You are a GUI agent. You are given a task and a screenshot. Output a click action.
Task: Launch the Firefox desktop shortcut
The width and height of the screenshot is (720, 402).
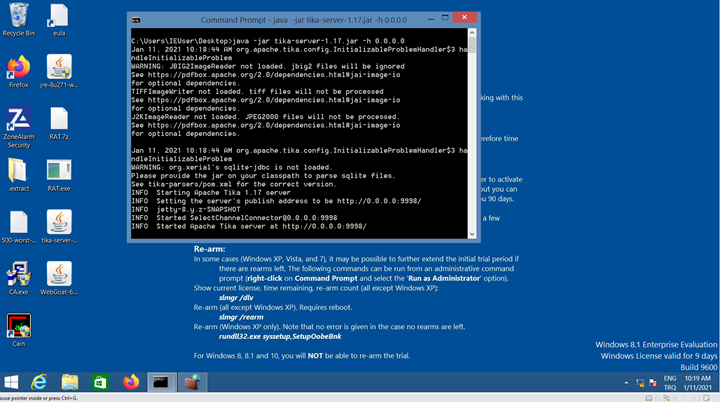pyautogui.click(x=18, y=72)
